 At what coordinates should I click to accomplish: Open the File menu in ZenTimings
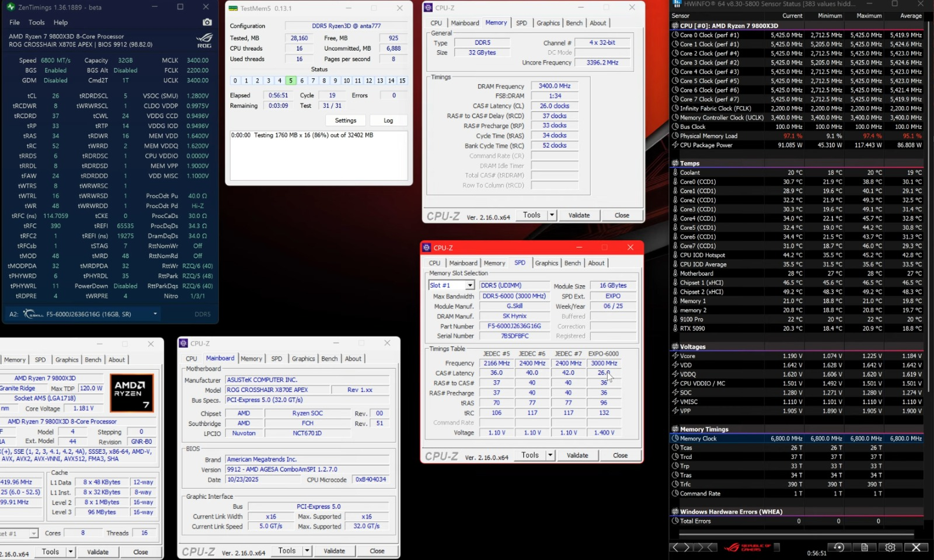(x=15, y=22)
